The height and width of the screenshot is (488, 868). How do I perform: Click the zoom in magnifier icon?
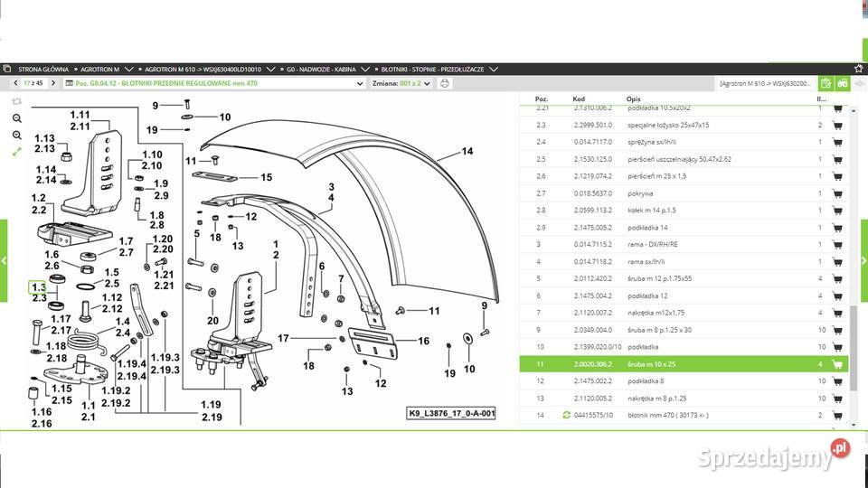click(x=17, y=135)
